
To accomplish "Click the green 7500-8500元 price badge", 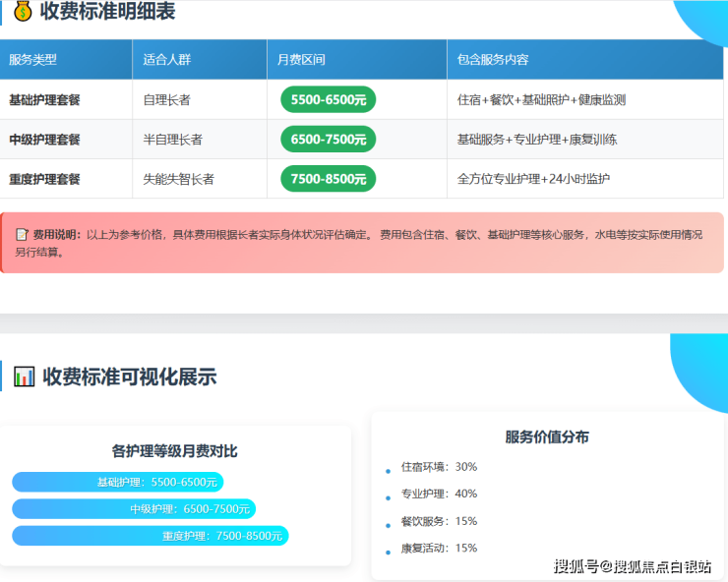I will click(x=328, y=179).
